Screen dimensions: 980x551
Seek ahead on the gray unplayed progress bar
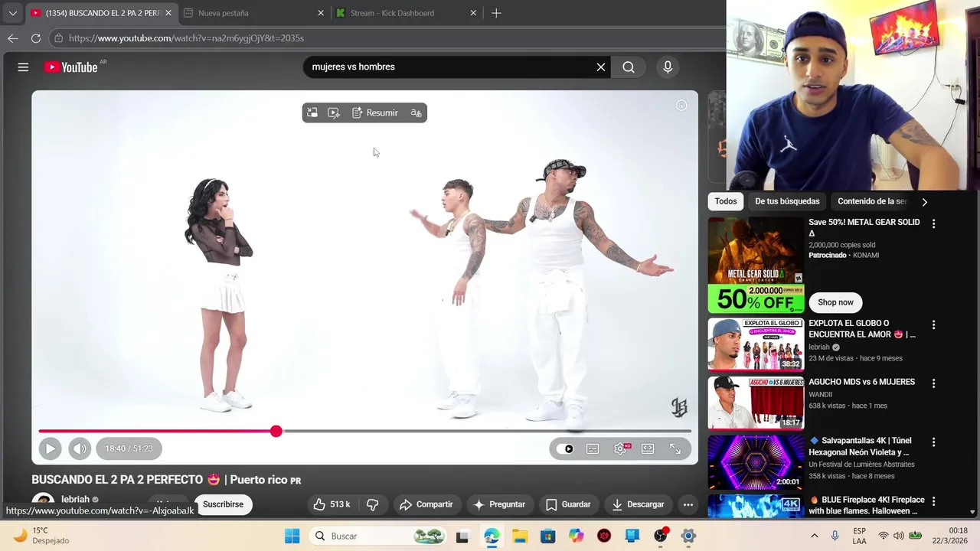(486, 432)
